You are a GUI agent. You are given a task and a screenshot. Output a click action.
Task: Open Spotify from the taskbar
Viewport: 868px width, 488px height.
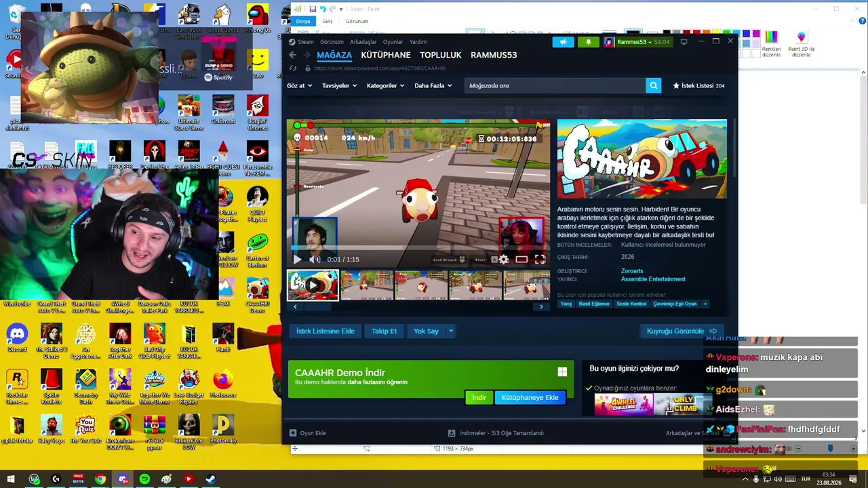click(144, 479)
